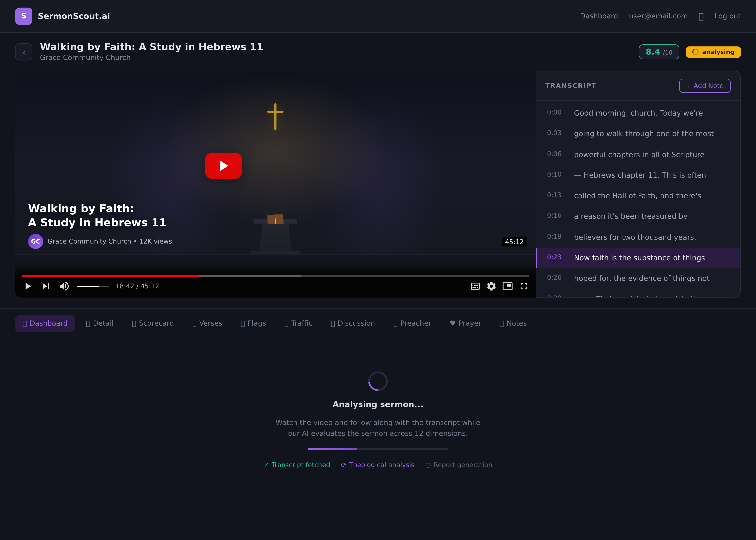The width and height of the screenshot is (756, 540).
Task: Click the Add Note button
Action: (x=705, y=86)
